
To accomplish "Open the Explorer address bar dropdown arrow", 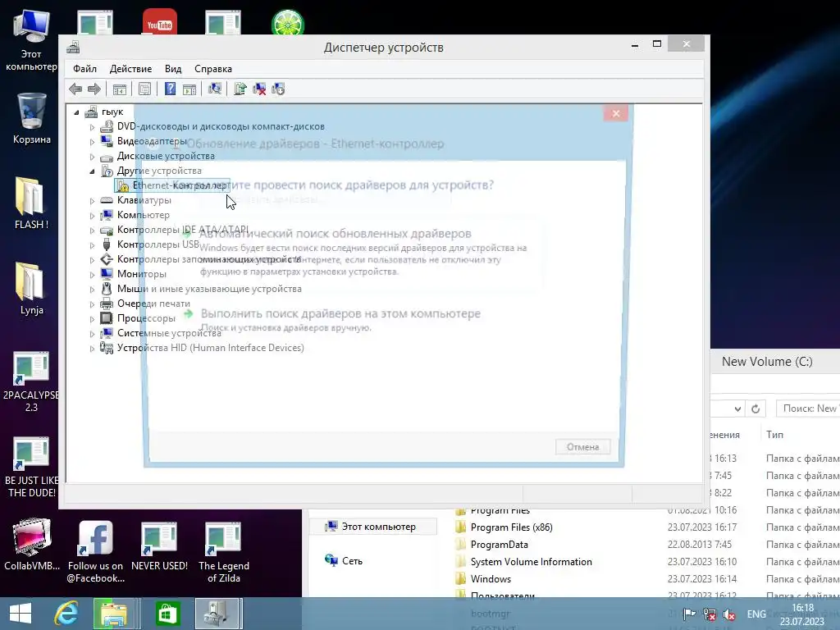I will click(737, 409).
